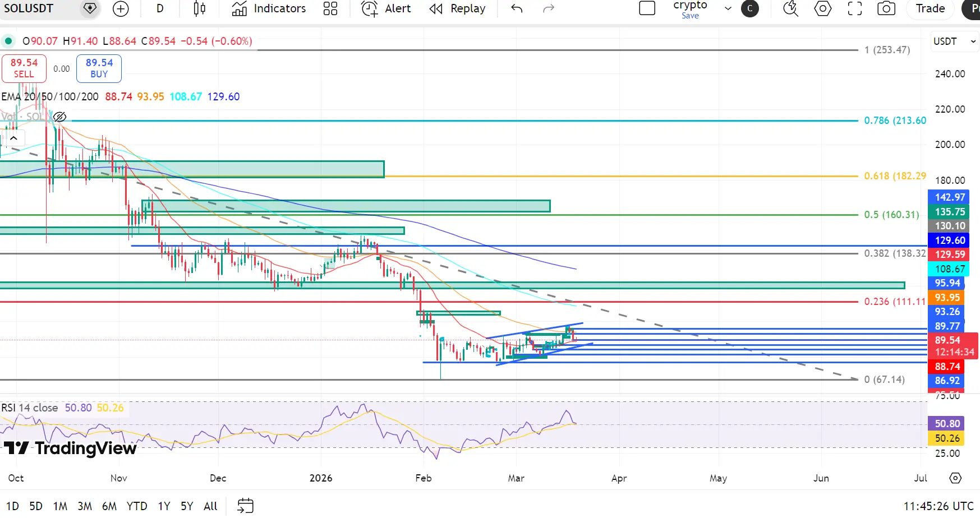Click the 0 (67.14) Fibonacci label
This screenshot has width=980, height=518.
tap(885, 380)
